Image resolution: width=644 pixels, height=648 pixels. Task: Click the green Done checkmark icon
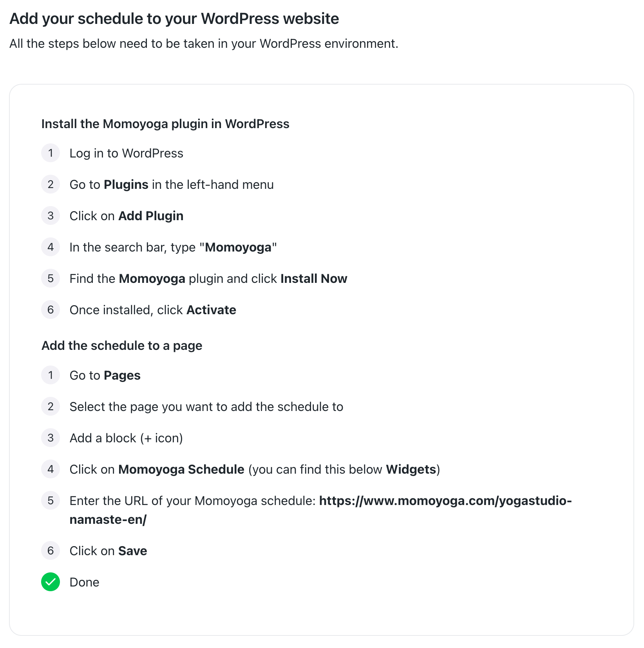click(51, 582)
